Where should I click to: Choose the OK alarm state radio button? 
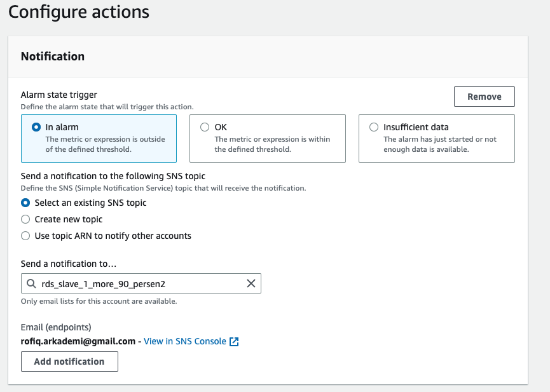[x=205, y=127]
